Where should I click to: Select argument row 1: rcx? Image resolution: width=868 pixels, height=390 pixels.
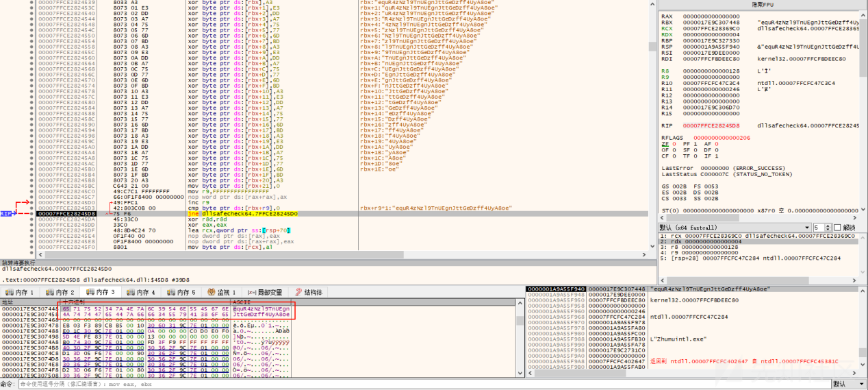[757, 236]
